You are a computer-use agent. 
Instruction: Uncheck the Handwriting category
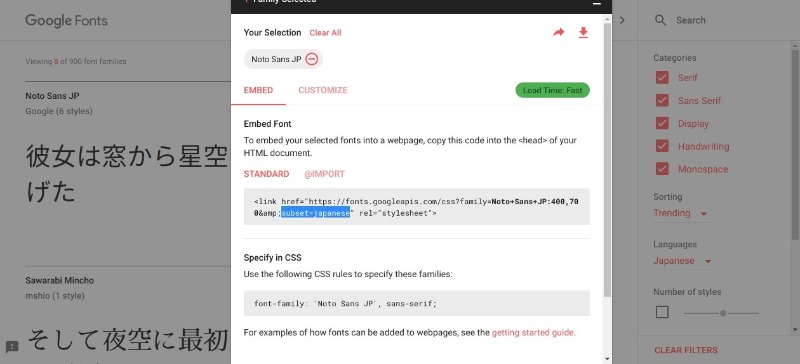click(x=662, y=146)
